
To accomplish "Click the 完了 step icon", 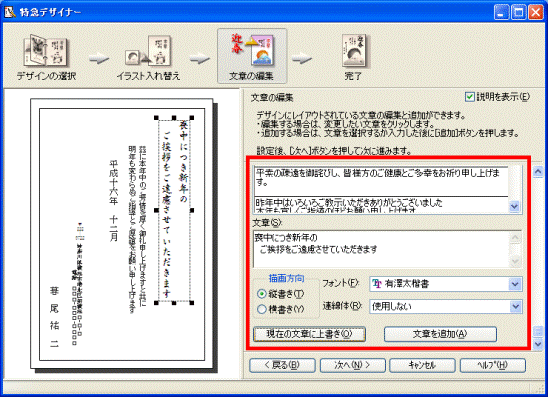I will click(354, 51).
